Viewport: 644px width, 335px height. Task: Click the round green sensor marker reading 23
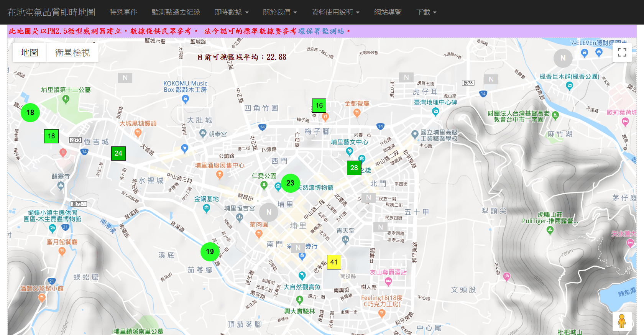click(x=290, y=183)
